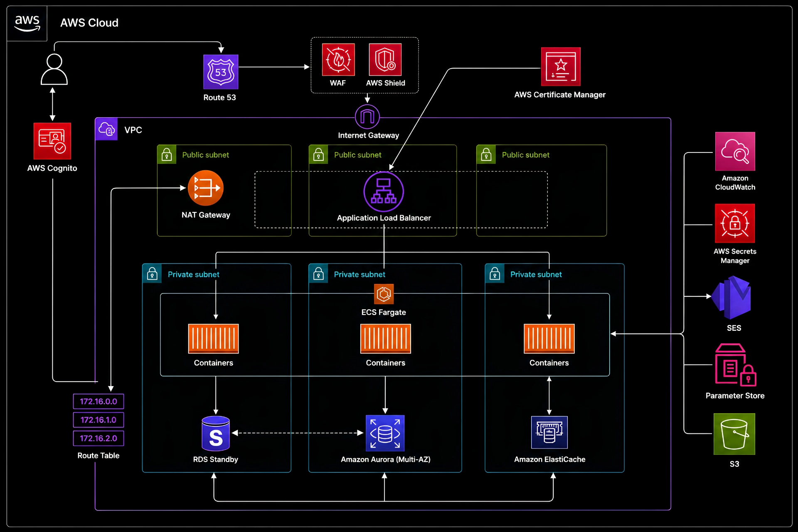This screenshot has height=532, width=798.
Task: Click the Internet Gateway icon
Action: [367, 117]
